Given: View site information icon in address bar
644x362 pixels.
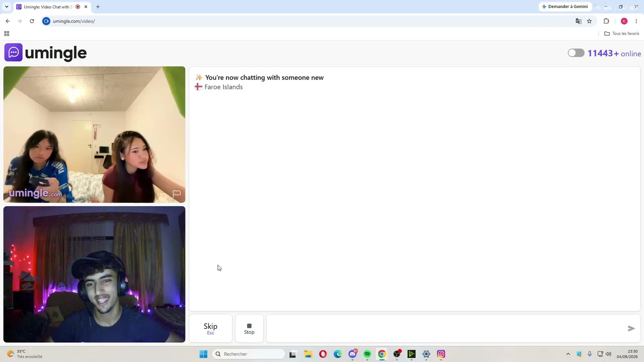Looking at the screenshot, I should click(46, 21).
